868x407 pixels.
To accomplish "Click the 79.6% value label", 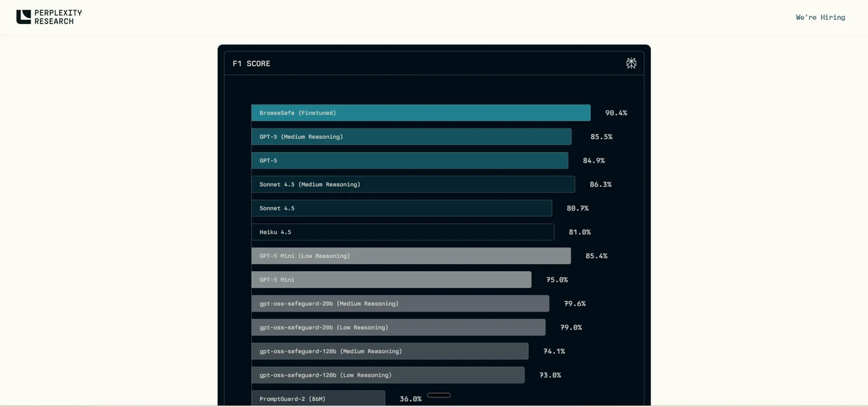I will [x=575, y=303].
